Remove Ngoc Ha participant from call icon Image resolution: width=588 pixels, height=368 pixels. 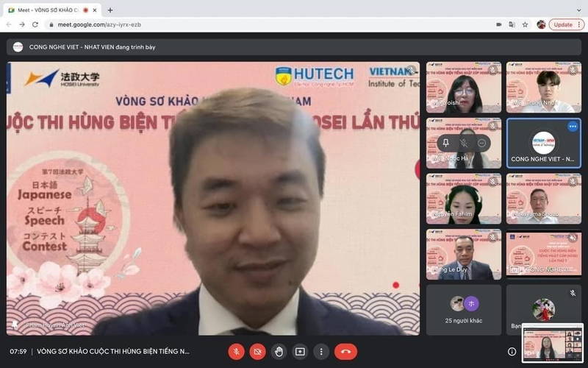(481, 143)
